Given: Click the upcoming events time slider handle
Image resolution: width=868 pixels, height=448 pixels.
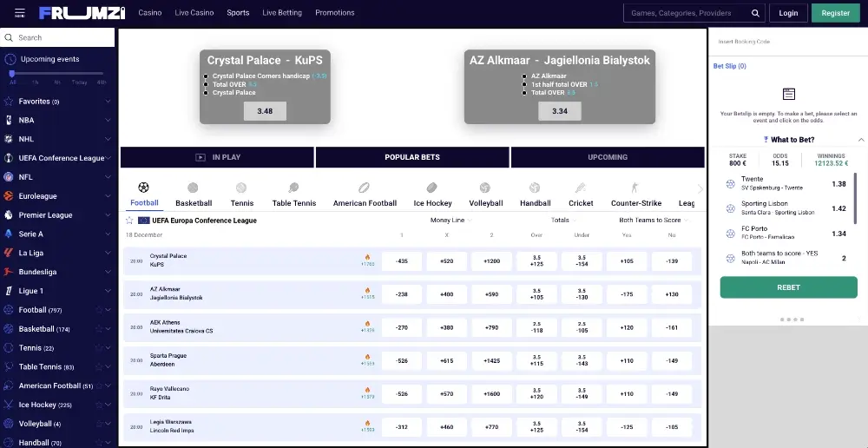Looking at the screenshot, I should 12,74.
